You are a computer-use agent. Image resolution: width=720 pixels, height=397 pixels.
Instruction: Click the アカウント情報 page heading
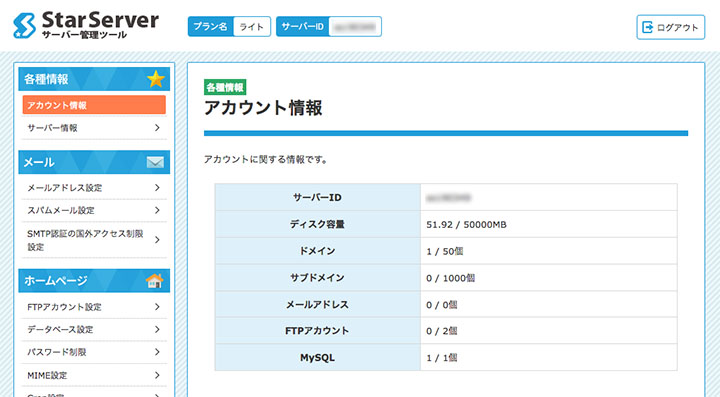[x=263, y=108]
